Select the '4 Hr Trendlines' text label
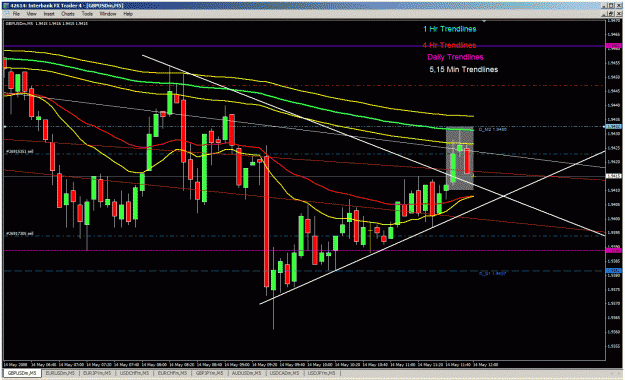Viewport: 625px width, 380px height. click(450, 45)
